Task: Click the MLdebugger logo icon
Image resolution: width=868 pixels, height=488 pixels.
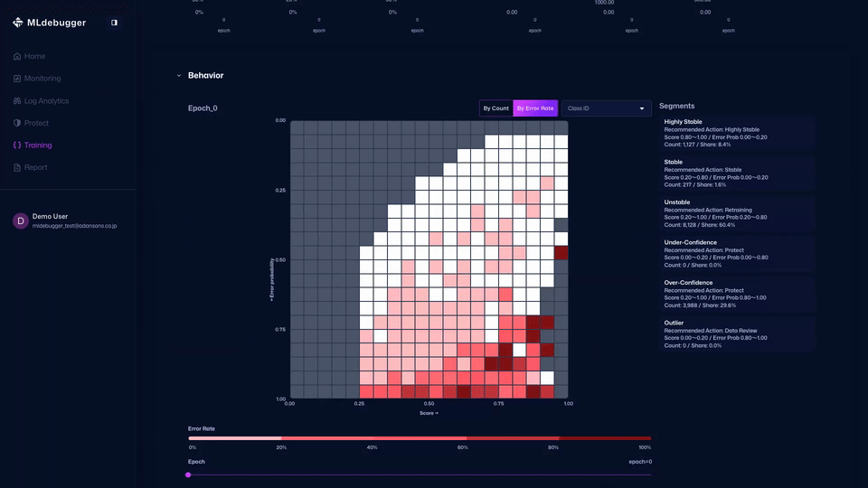Action: [x=17, y=23]
